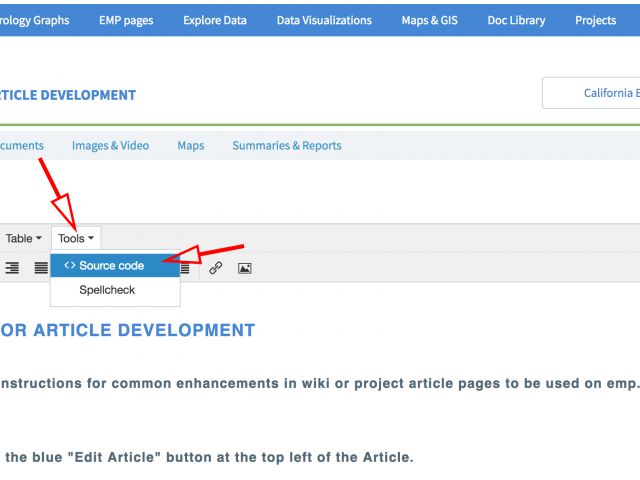Go to Data Visualizations
The width and height of the screenshot is (640, 480).
(324, 20)
